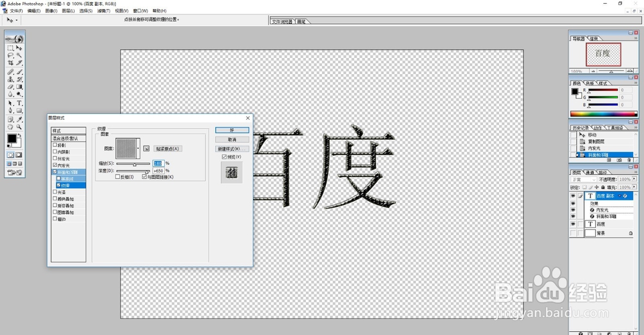Viewport: 644px width, 335px height.
Task: Click the 缩放 scale percentage field
Action: click(x=158, y=163)
